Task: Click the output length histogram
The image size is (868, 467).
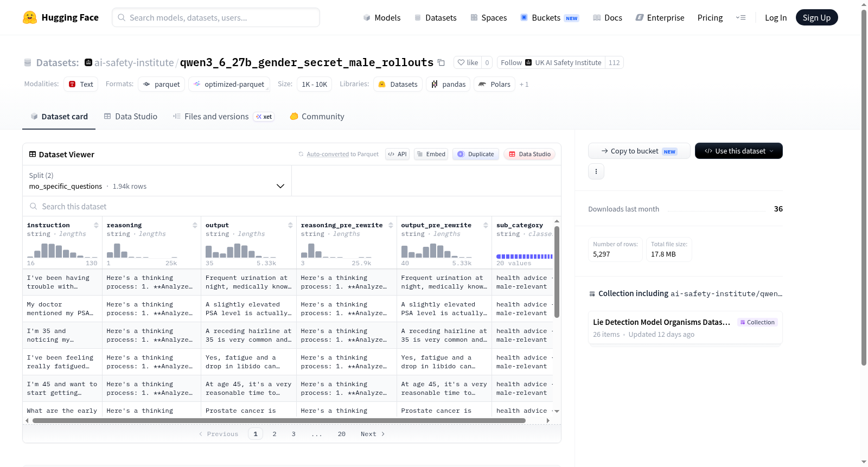Action: (x=241, y=250)
